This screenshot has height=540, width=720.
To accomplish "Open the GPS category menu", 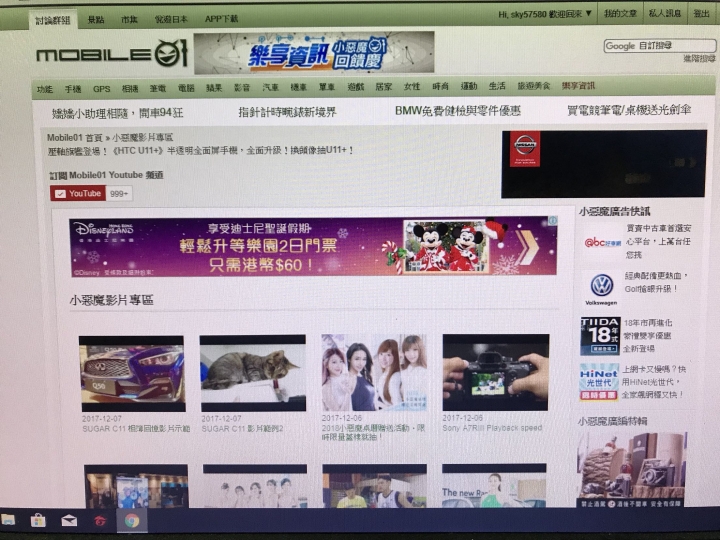I will coord(101,89).
